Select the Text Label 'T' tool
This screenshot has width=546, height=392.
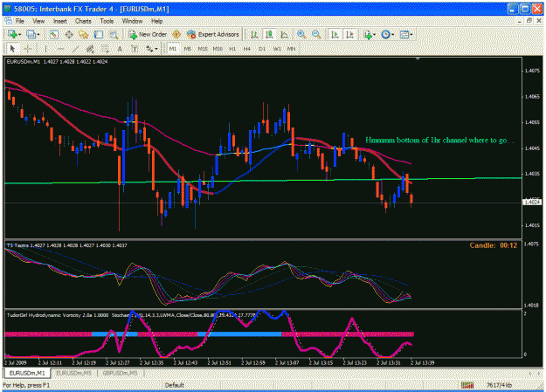[135, 49]
